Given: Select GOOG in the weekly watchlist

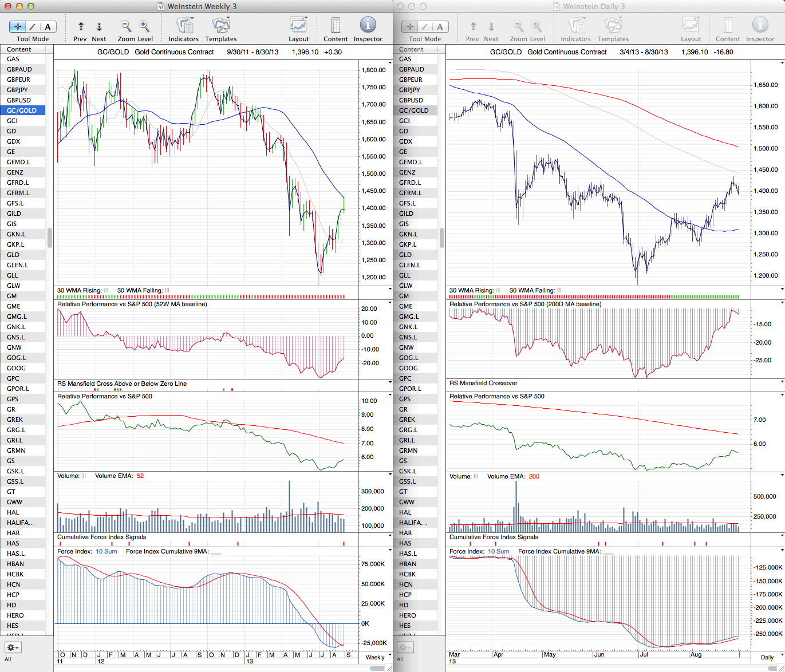Looking at the screenshot, I should (16, 368).
